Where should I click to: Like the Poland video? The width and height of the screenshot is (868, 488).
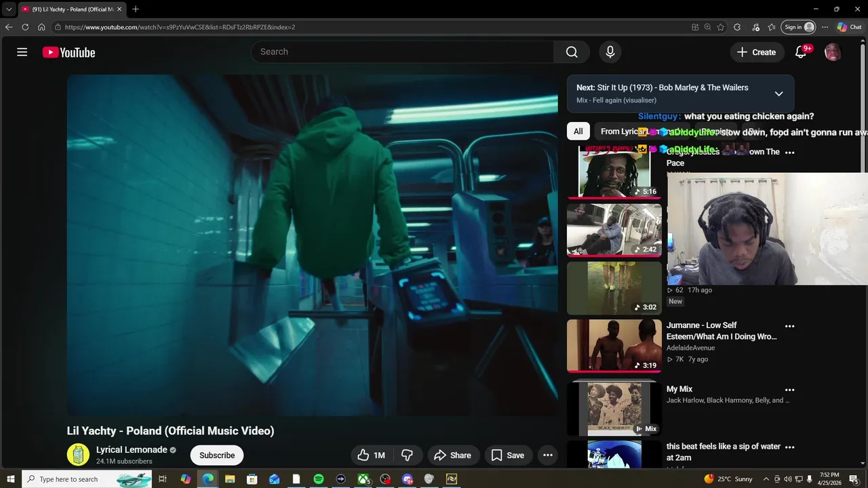point(371,455)
